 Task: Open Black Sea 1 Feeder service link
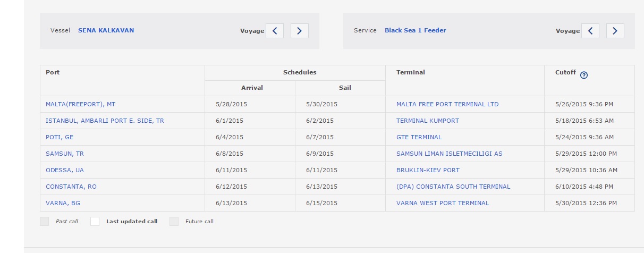(x=415, y=30)
